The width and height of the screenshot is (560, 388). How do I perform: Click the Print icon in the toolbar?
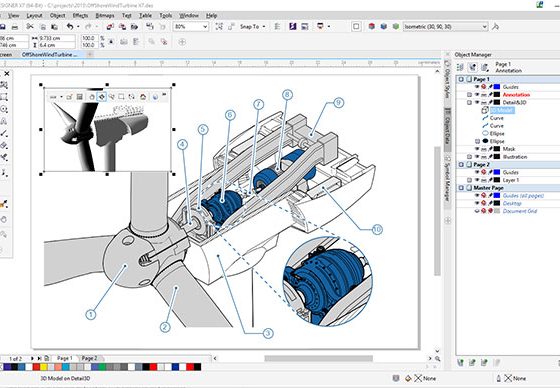15,27
